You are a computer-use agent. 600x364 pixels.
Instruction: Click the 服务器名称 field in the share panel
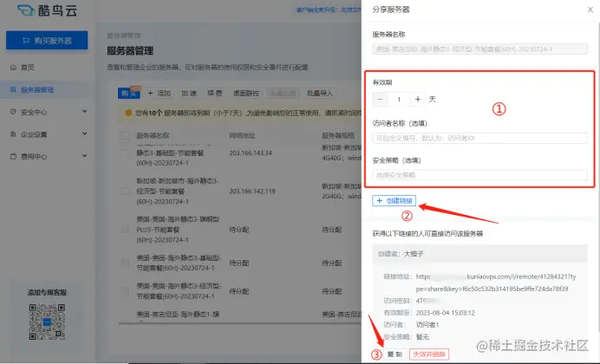tap(479, 49)
